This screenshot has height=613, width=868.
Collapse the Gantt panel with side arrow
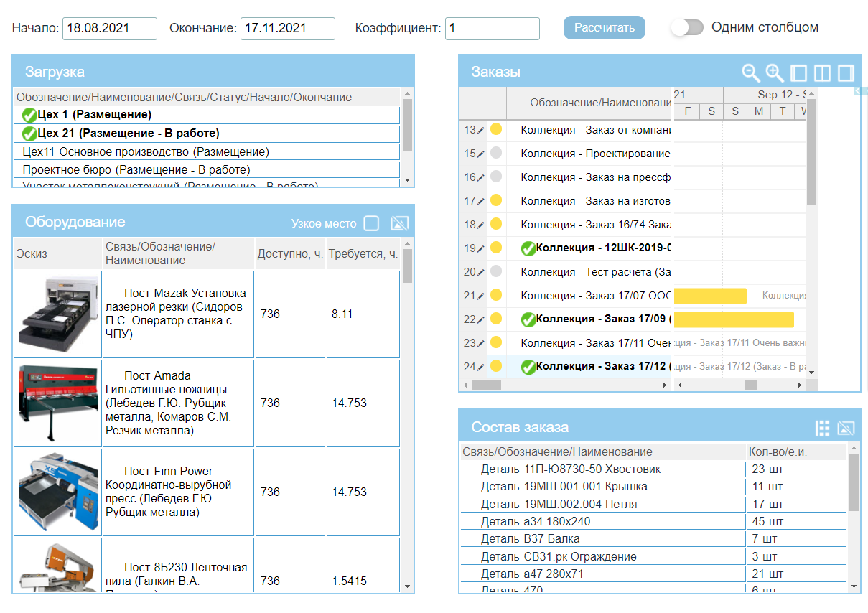click(x=857, y=91)
